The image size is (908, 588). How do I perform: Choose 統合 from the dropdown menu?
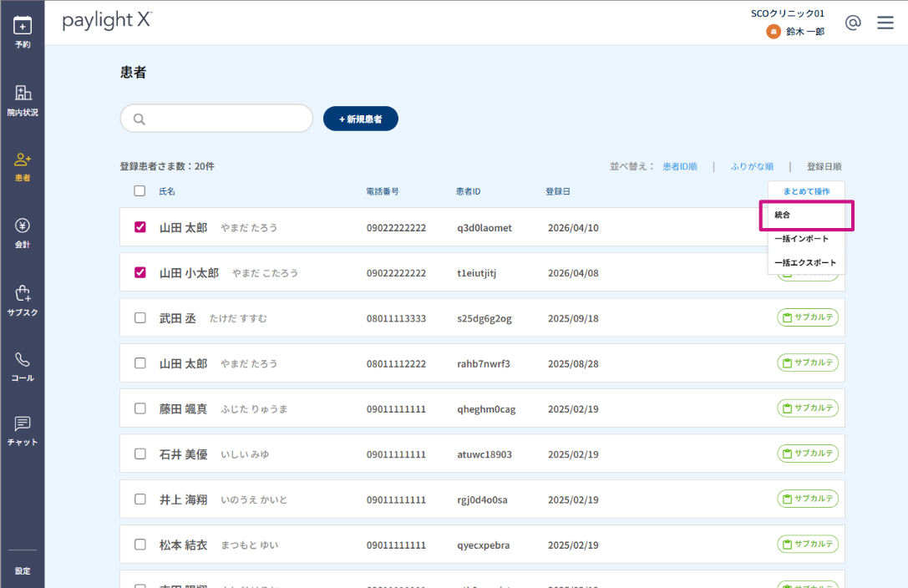[x=806, y=215]
